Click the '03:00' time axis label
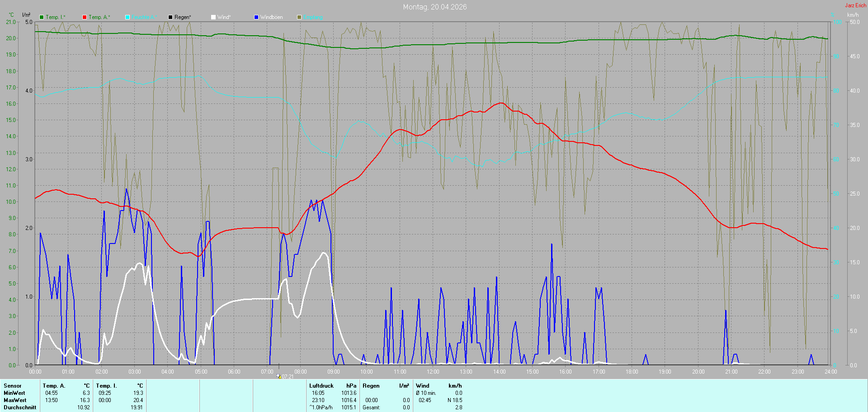 coord(135,372)
